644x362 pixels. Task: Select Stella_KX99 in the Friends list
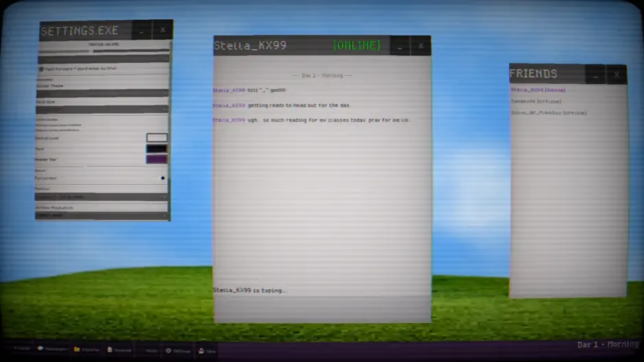point(538,90)
